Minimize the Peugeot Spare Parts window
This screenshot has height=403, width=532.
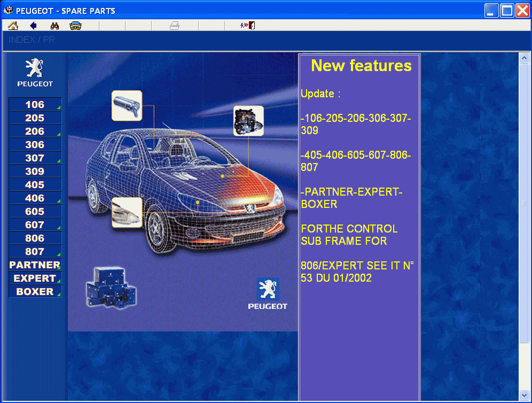[x=491, y=11]
